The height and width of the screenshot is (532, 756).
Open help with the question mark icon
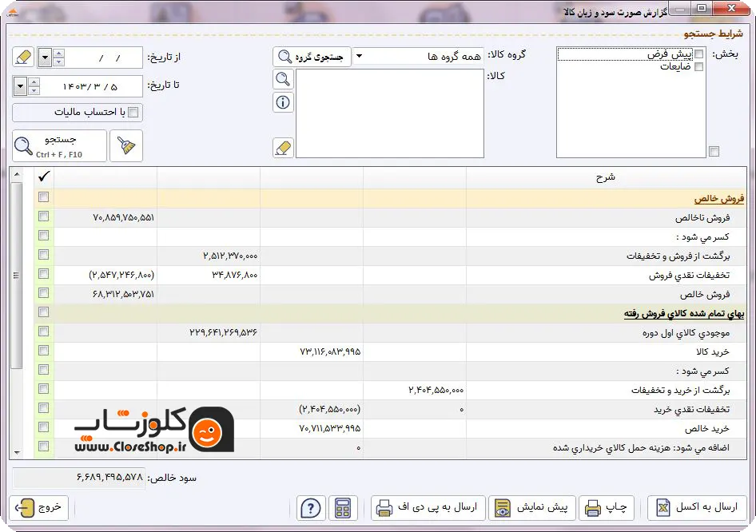pos(311,508)
